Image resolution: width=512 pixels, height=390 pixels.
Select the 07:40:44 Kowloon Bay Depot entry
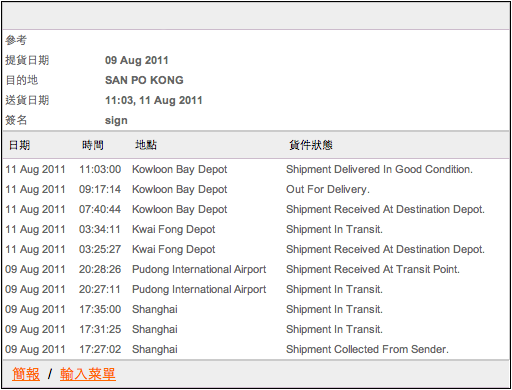click(256, 209)
